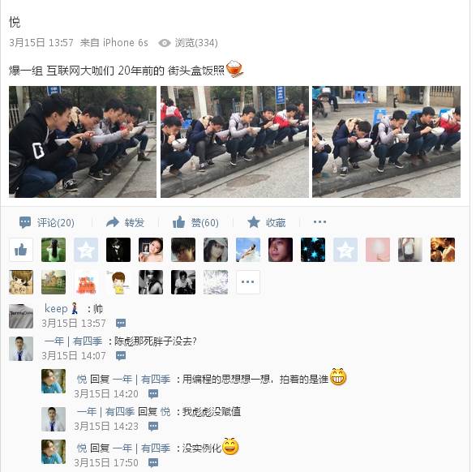The height and width of the screenshot is (472, 476).
Task: Reply via bubble icon beside 3月15日 14:07
Action: [x=121, y=355]
